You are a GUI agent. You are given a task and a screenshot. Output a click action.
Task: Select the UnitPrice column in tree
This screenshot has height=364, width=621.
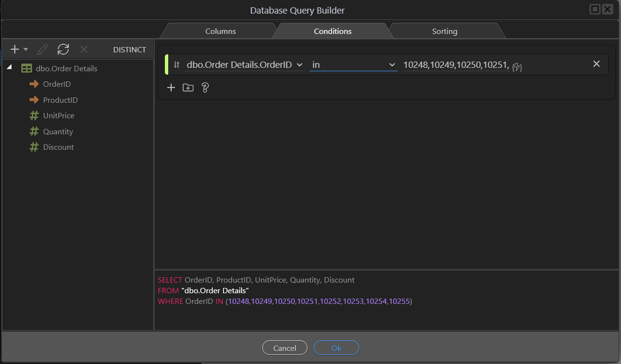tap(58, 116)
